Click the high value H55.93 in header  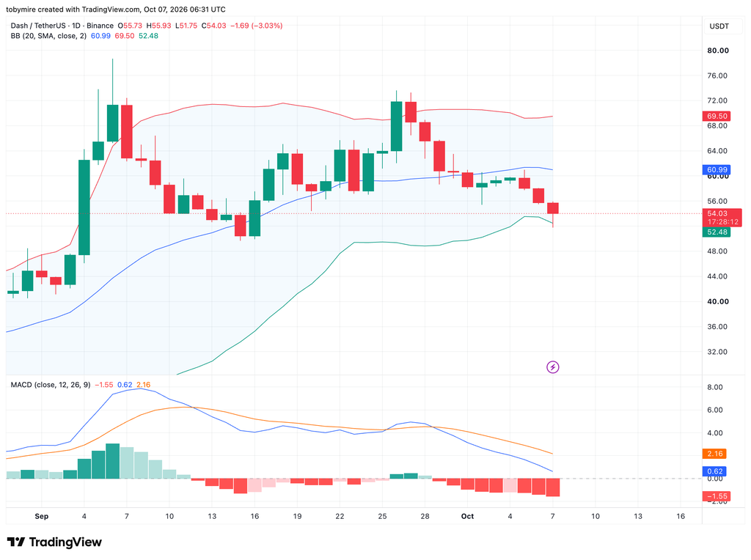click(157, 26)
